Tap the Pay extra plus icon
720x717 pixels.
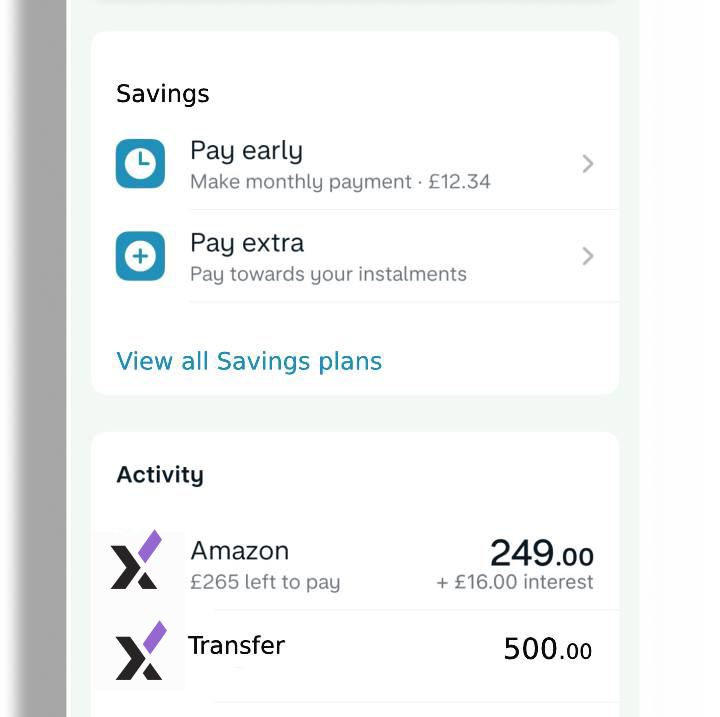140,256
